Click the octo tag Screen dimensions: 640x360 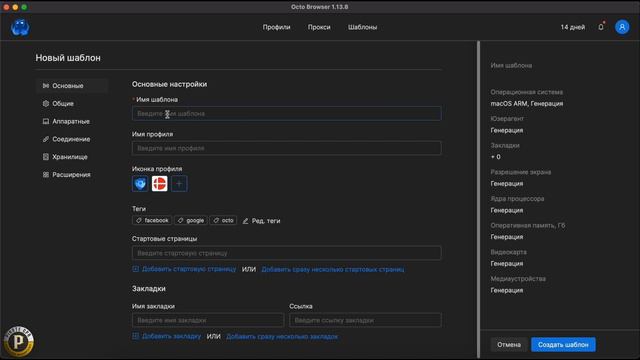click(223, 220)
